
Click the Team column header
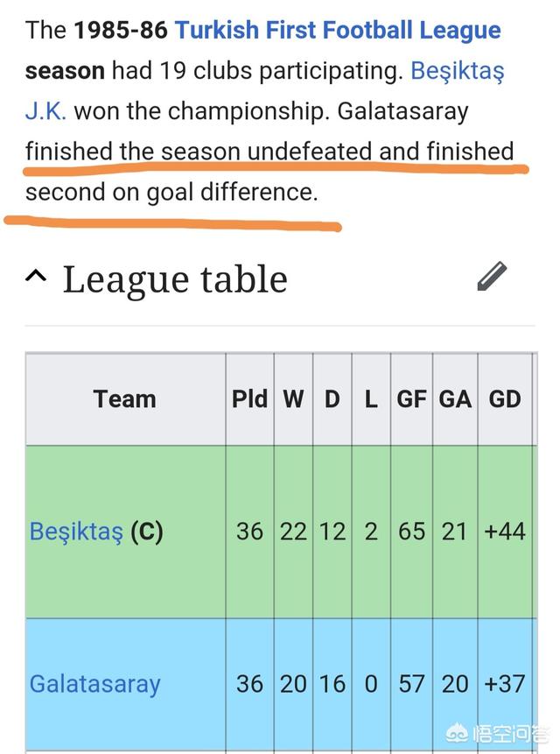click(x=125, y=399)
